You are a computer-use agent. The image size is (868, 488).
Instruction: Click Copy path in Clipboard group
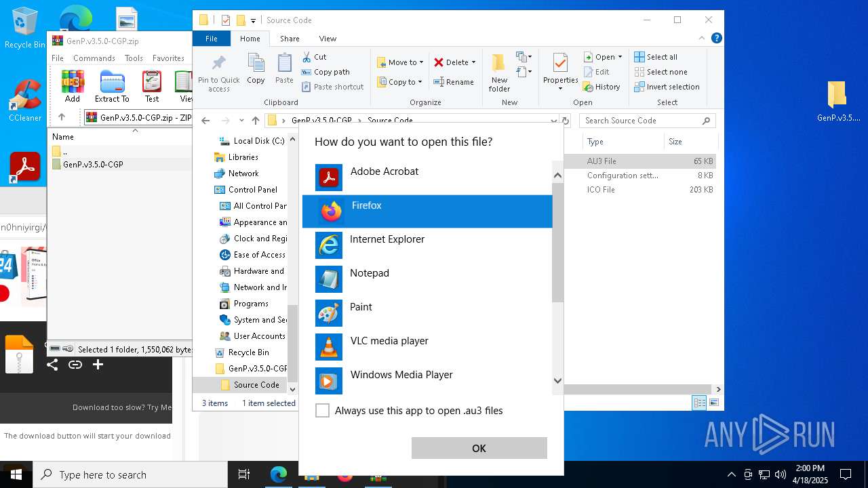(325, 72)
